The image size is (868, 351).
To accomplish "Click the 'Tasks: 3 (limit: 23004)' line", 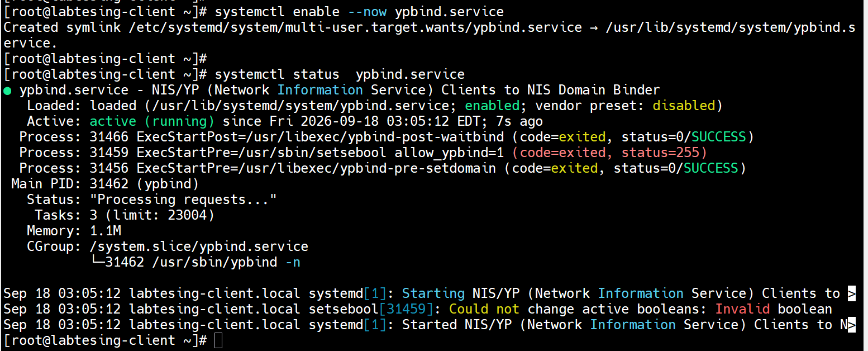I will click(x=125, y=215).
